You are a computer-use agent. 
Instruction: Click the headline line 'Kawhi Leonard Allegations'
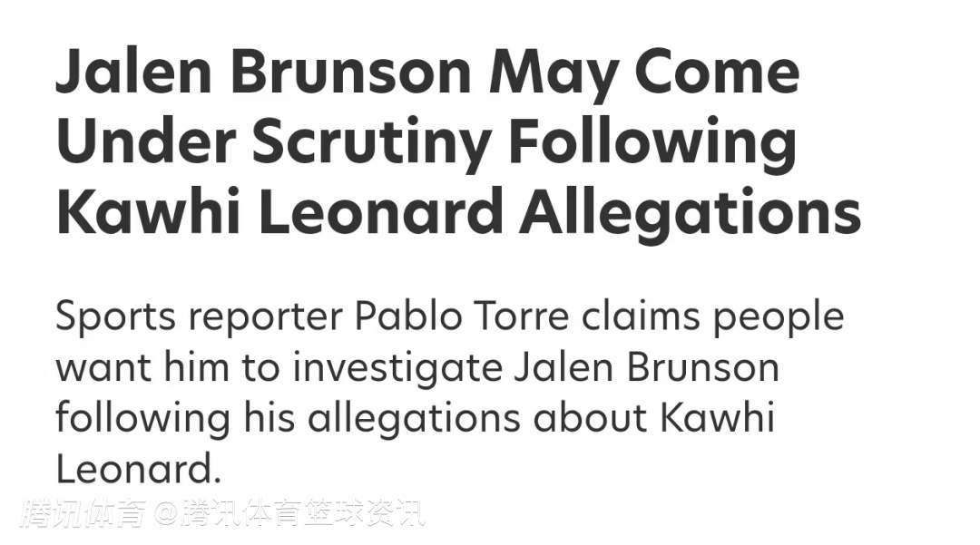tap(458, 213)
